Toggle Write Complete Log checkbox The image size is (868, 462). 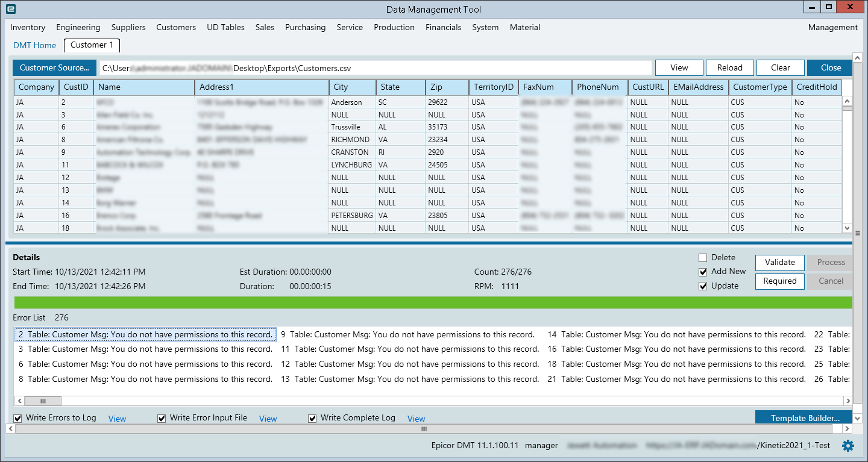click(x=312, y=418)
